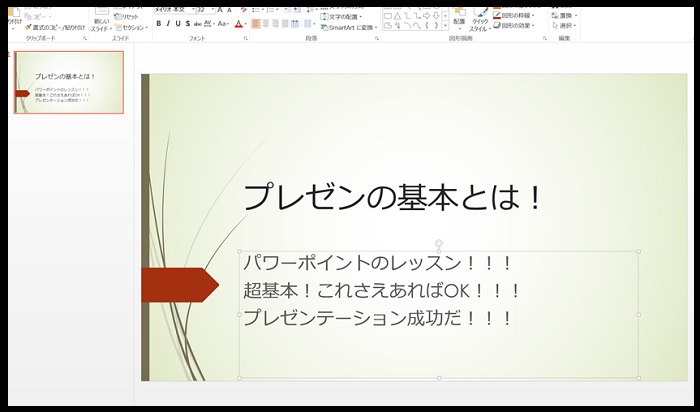Open the columns option in the paragraph group

pyautogui.click(x=309, y=24)
